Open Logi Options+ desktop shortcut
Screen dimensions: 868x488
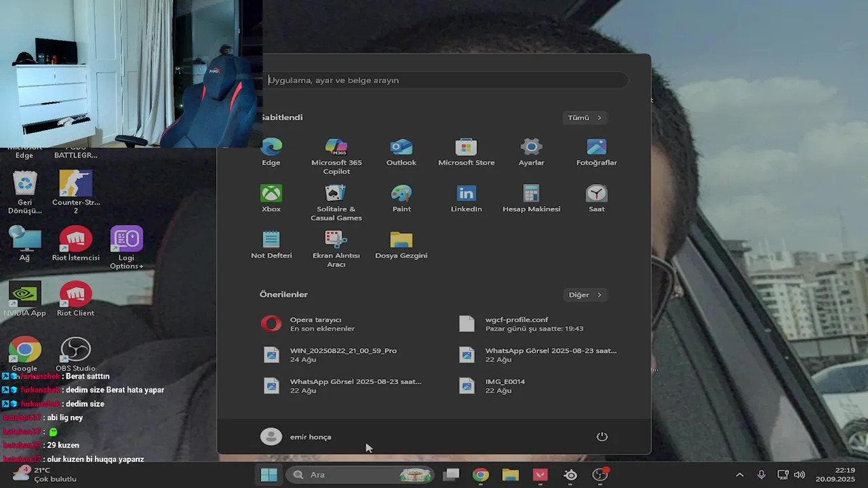(x=127, y=247)
